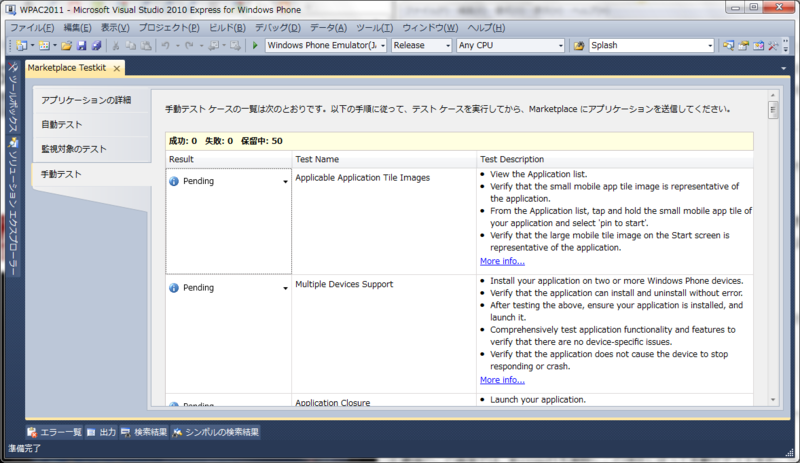Viewport: 800px width, 463px height.
Task: Click the Add New Item toolbar icon
Action: (x=44, y=45)
